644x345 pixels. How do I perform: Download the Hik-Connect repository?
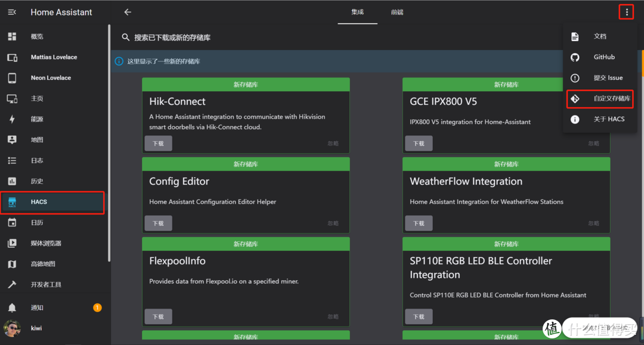click(x=159, y=144)
